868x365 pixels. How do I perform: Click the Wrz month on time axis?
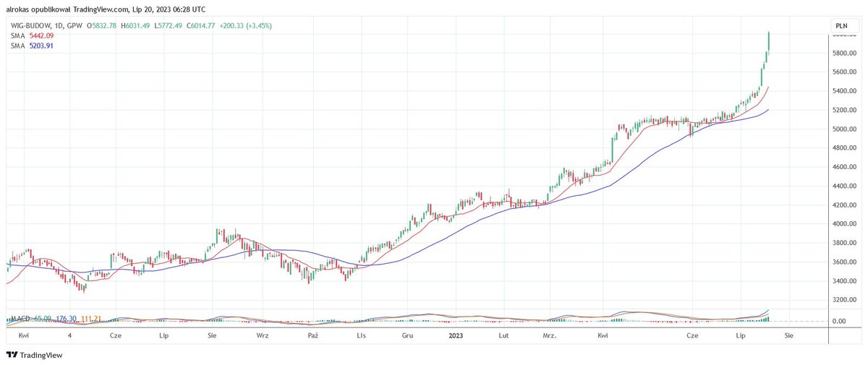[x=263, y=336]
